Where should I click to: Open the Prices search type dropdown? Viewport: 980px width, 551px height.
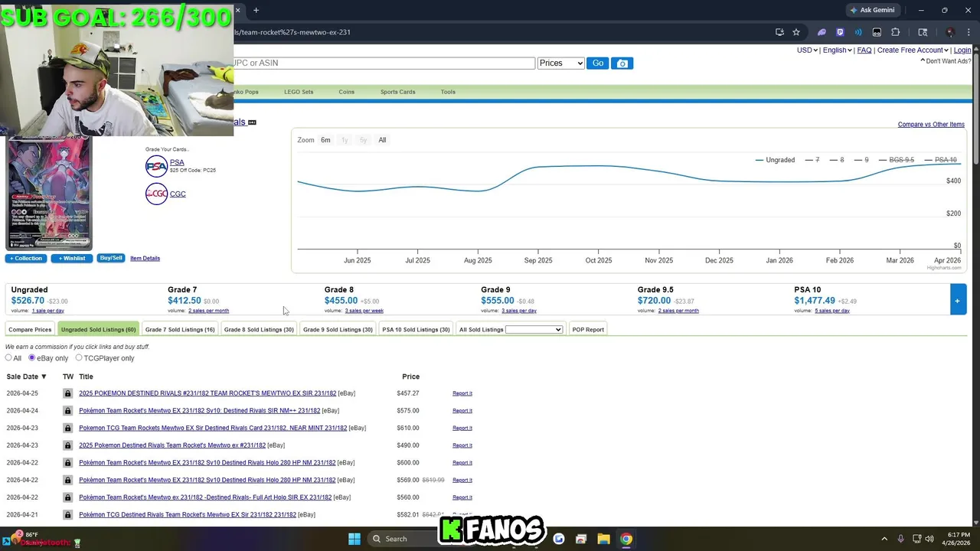point(561,64)
